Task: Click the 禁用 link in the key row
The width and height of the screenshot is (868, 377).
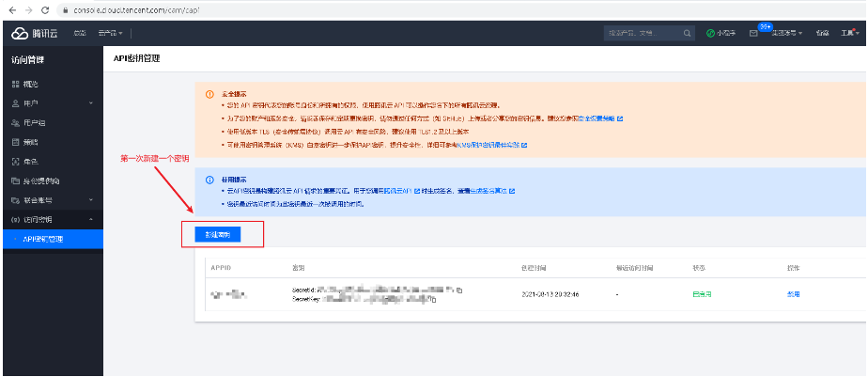Action: point(793,294)
